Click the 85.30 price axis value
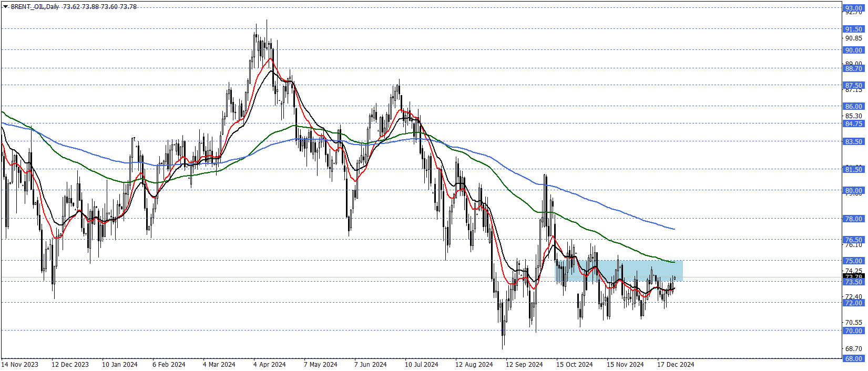Viewport: 868px width, 371px height. [x=854, y=116]
